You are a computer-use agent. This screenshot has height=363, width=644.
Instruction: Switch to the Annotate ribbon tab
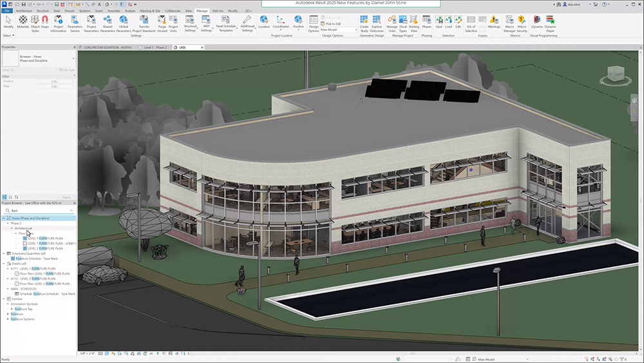click(x=114, y=11)
